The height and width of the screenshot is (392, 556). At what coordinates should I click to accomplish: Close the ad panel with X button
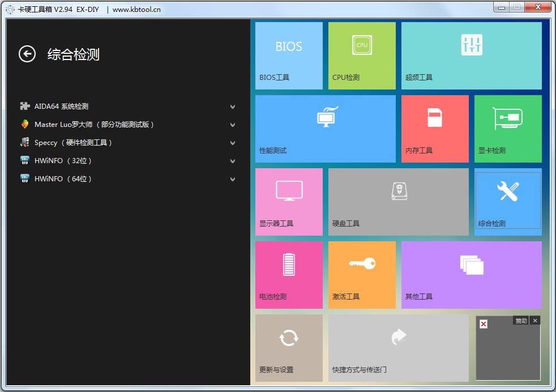535,321
